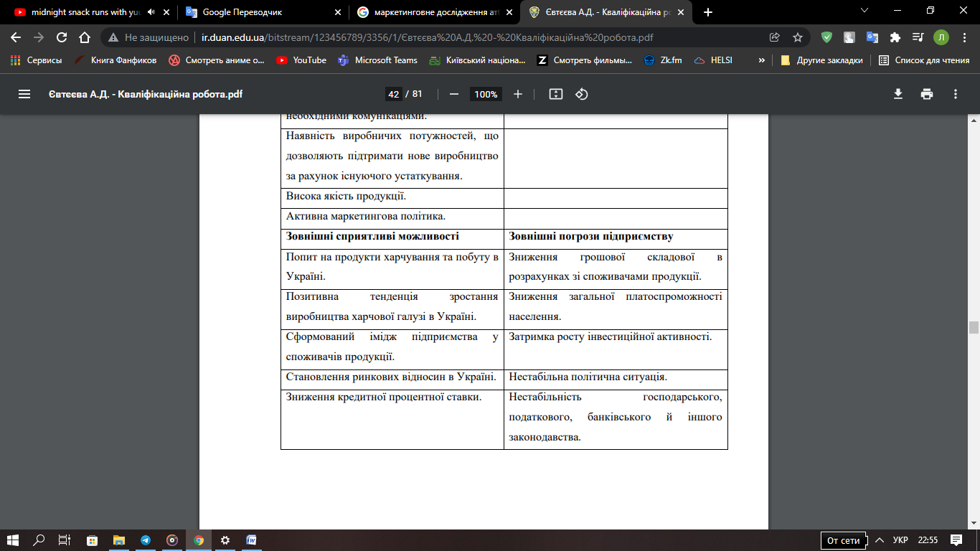The image size is (980, 551).
Task: Expand hidden bookmarks chevron
Action: tap(761, 60)
